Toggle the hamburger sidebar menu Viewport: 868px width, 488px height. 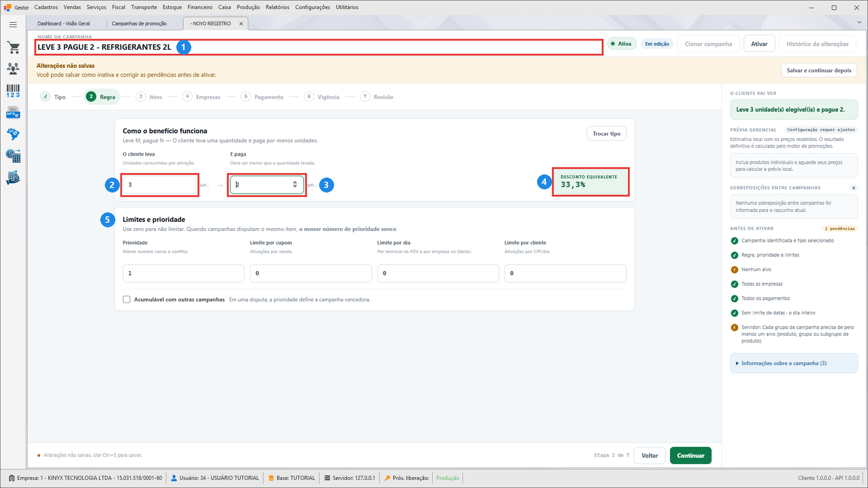pos(13,24)
